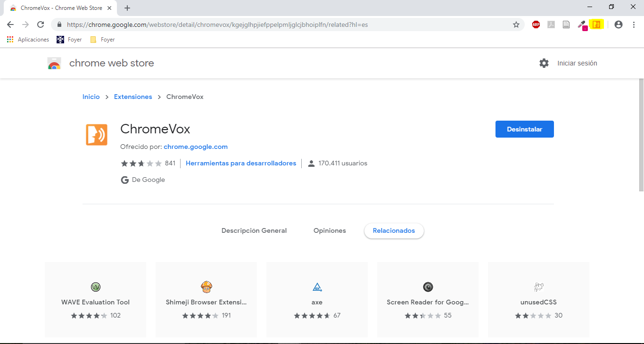Click the ColorZilla eyedropper extension icon
This screenshot has height=344, width=644.
582,24
